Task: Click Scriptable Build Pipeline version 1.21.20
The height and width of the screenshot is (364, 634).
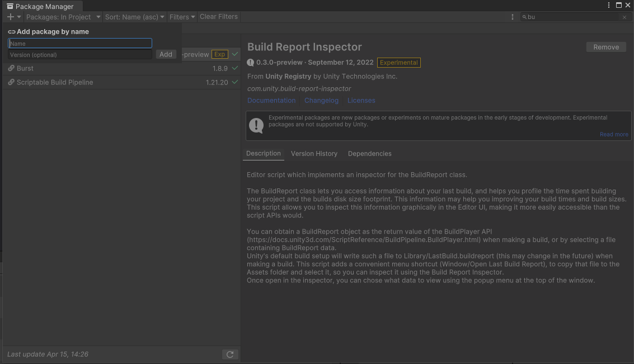Action: pyautogui.click(x=217, y=82)
